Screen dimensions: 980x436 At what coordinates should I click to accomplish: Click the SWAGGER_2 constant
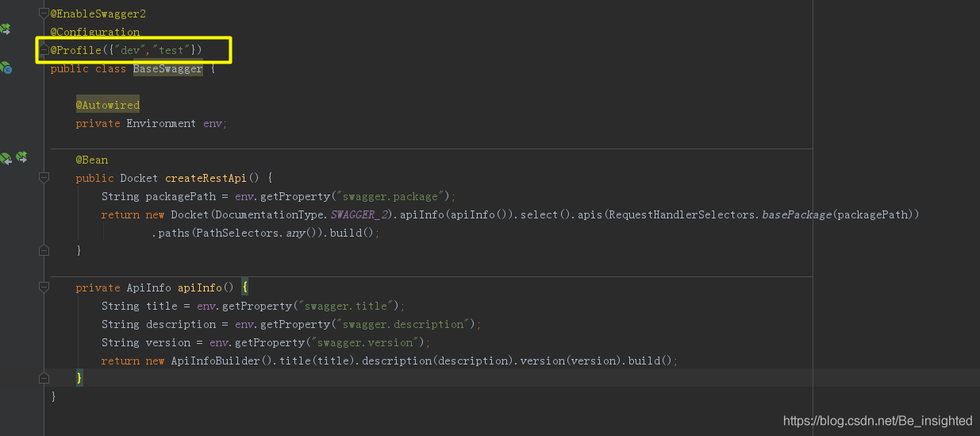[363, 214]
